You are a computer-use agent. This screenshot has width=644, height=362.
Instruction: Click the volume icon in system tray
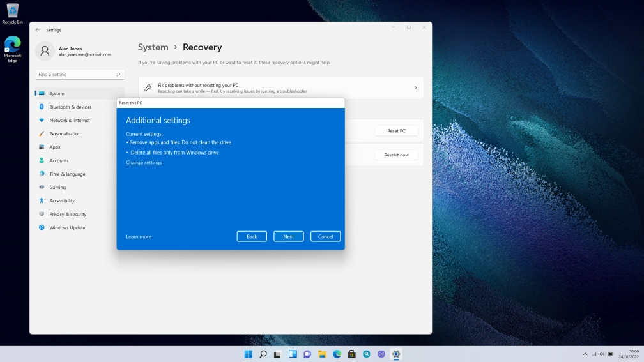click(602, 354)
